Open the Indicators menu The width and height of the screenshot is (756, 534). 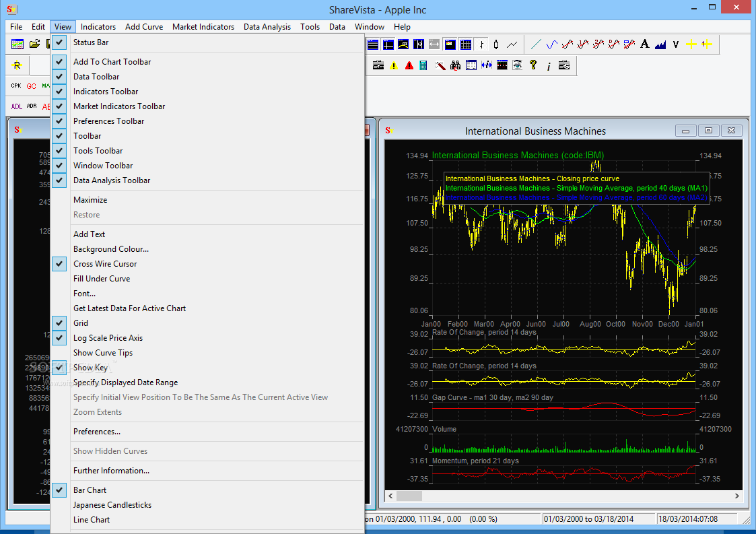[x=98, y=26]
